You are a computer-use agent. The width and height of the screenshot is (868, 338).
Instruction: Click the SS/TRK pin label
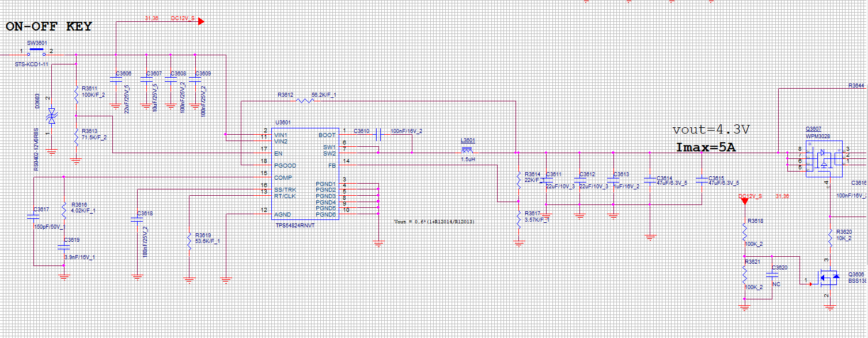(285, 190)
